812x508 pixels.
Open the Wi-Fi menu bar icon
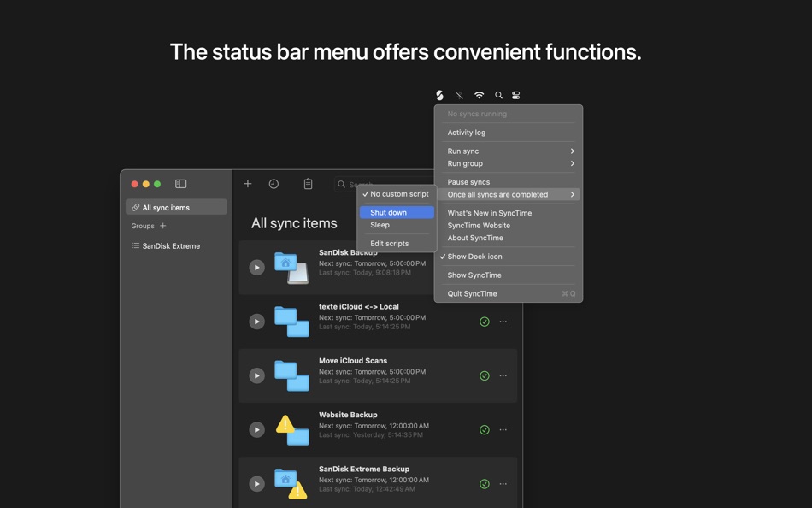pos(479,95)
